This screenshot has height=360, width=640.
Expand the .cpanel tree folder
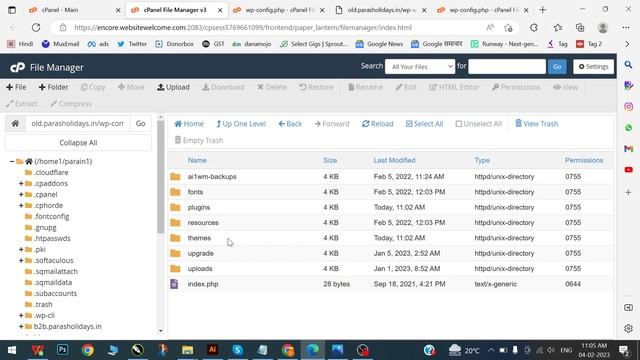click(21, 195)
